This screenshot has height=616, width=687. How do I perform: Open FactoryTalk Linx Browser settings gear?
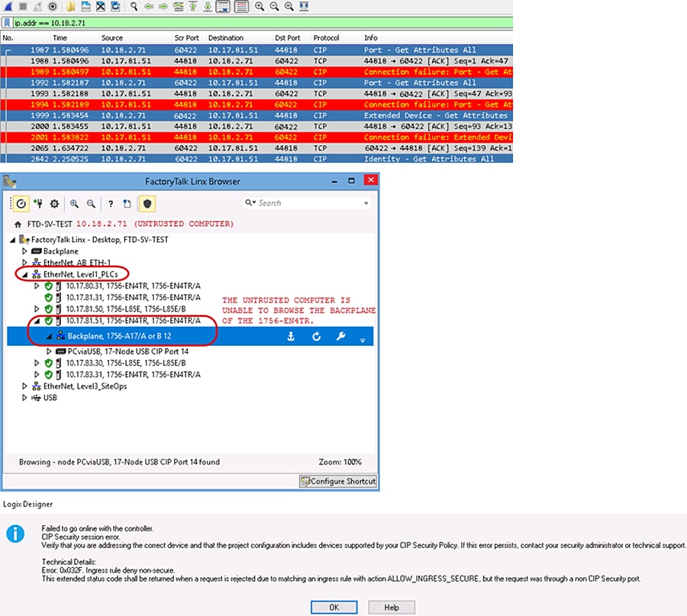tap(54, 204)
